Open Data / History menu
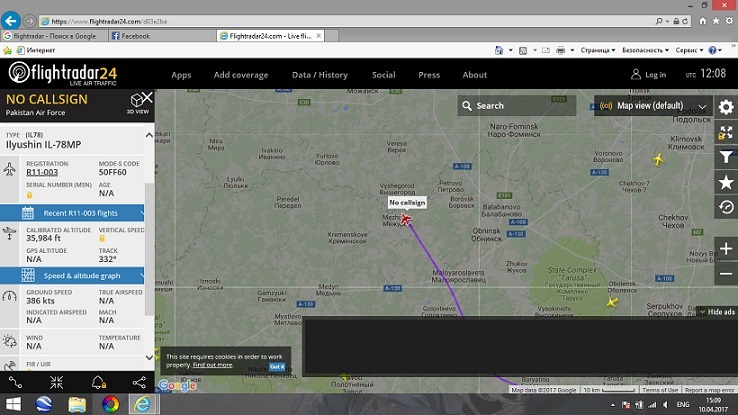This screenshot has width=738, height=415. [x=320, y=75]
